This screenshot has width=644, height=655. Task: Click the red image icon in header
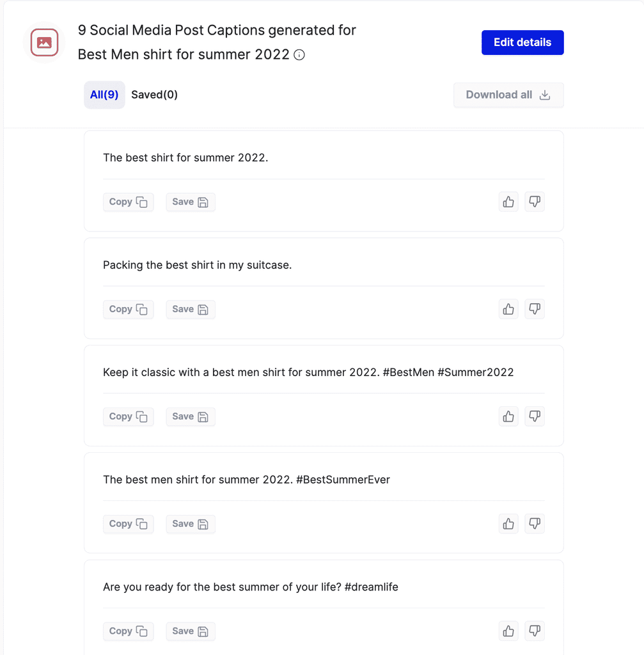coord(44,42)
